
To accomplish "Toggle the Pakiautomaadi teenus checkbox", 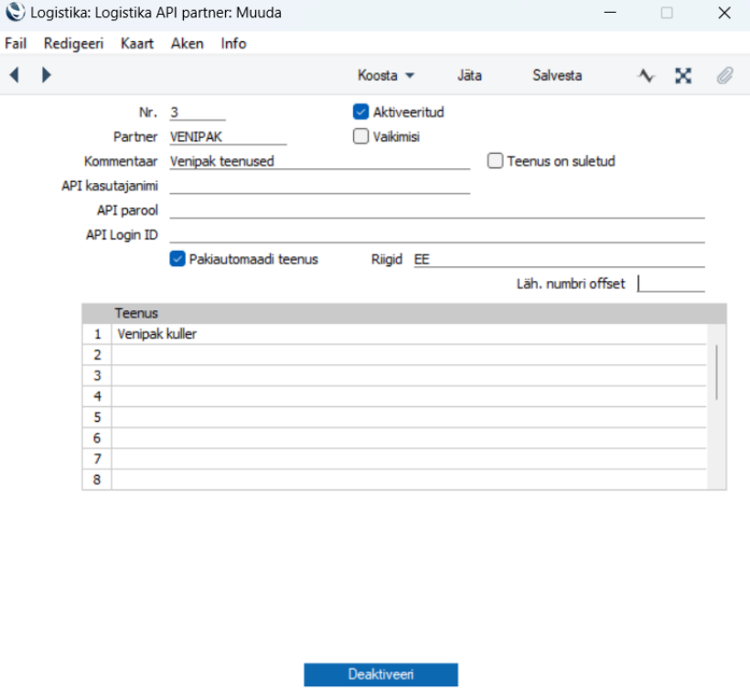I will click(x=177, y=259).
